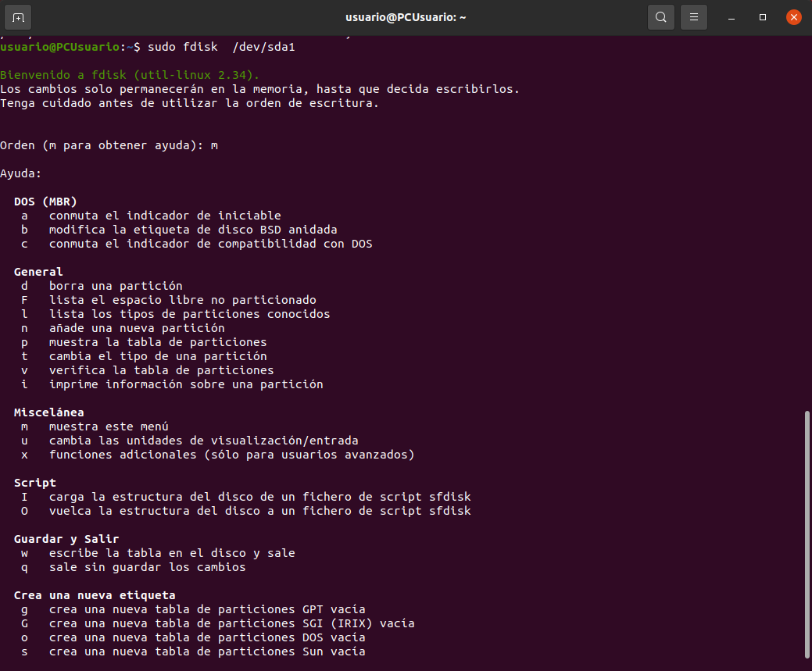Click 'muestra la tabla de particiones' line
This screenshot has width=812, height=671.
(x=157, y=342)
